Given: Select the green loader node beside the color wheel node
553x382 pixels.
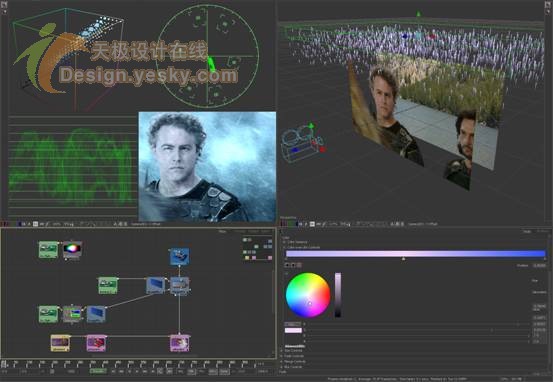Looking at the screenshot, I should 48,250.
